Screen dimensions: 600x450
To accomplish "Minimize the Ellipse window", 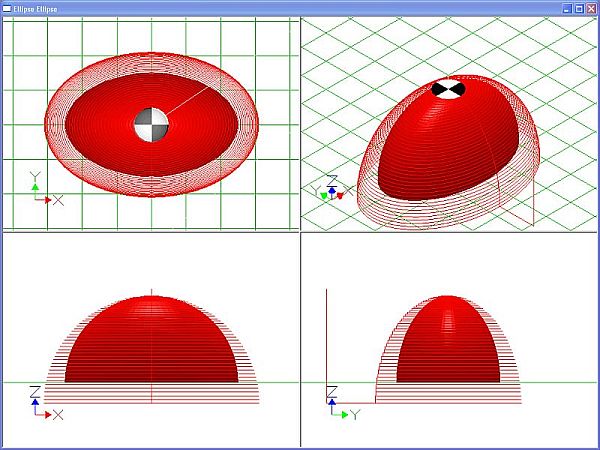I will (566, 7).
